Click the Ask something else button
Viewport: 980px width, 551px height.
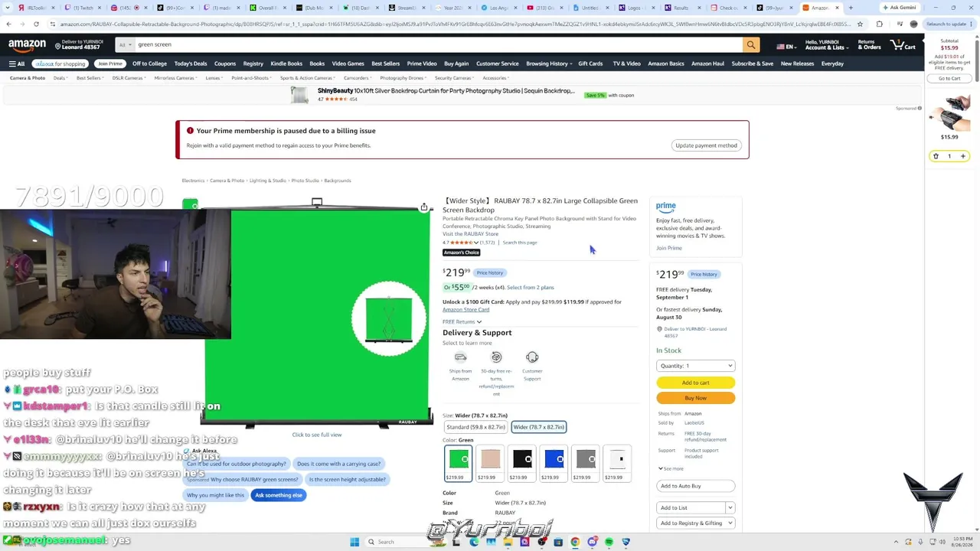click(x=279, y=495)
